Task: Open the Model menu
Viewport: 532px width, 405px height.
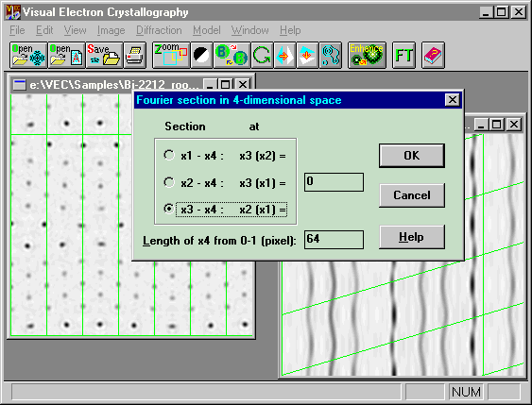Action: 207,30
